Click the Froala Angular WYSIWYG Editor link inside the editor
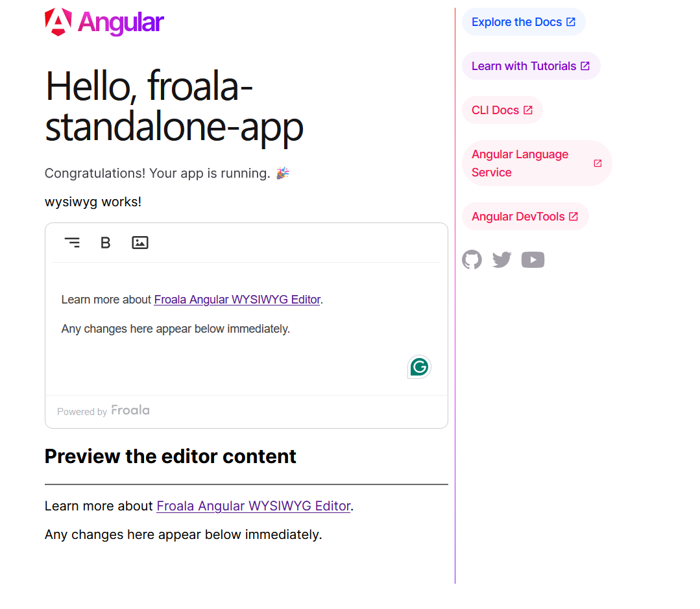Viewport: 700px width, 609px height. pyautogui.click(x=237, y=299)
